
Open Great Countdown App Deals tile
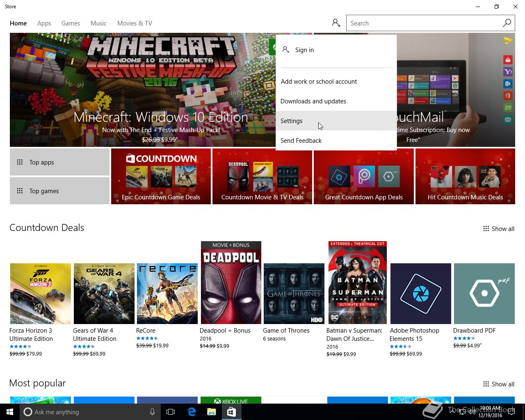[x=364, y=176]
